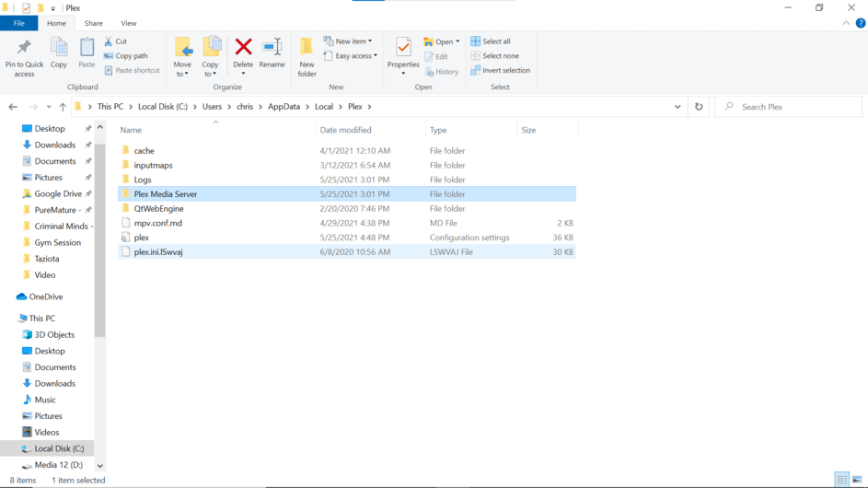Click the Search Plex field
The width and height of the screenshot is (868, 488).
[788, 107]
